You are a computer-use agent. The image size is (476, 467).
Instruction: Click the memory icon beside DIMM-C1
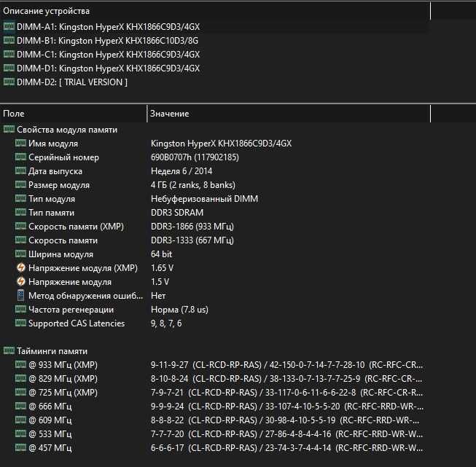(x=9, y=54)
